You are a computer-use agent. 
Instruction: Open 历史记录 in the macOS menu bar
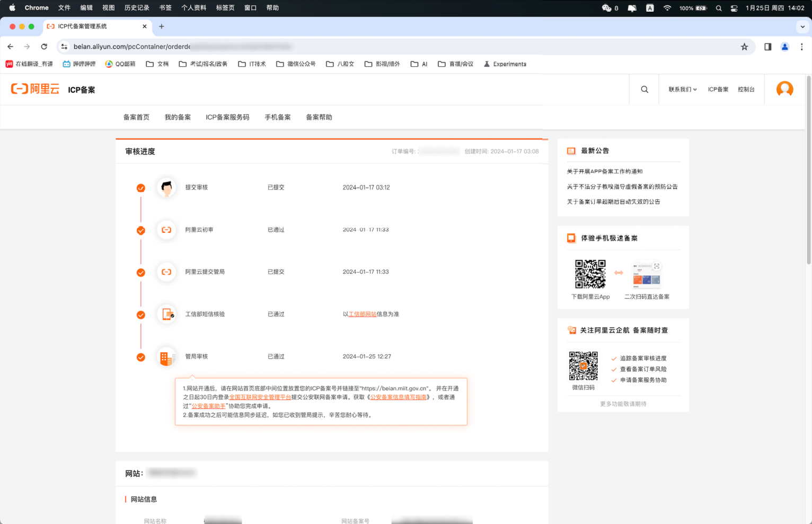(x=137, y=8)
